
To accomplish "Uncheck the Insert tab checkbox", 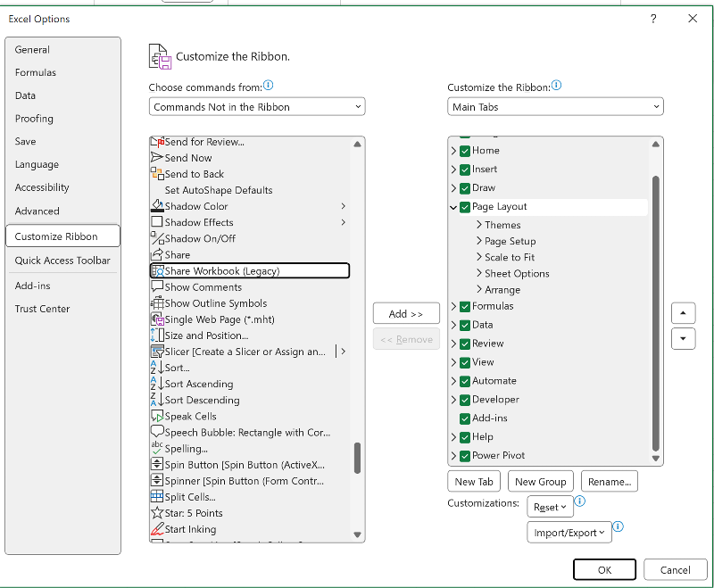I will click(465, 170).
